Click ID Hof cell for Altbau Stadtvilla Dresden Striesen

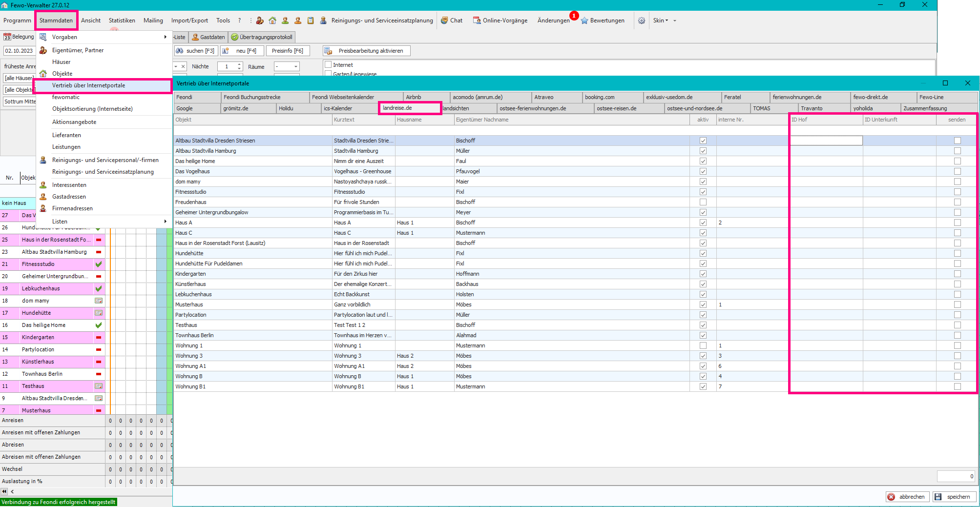point(826,141)
